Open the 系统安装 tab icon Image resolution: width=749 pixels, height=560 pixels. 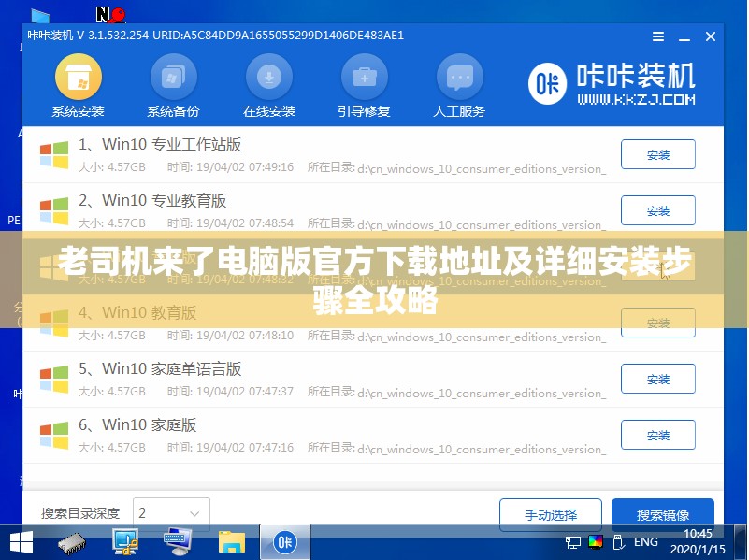point(79,77)
